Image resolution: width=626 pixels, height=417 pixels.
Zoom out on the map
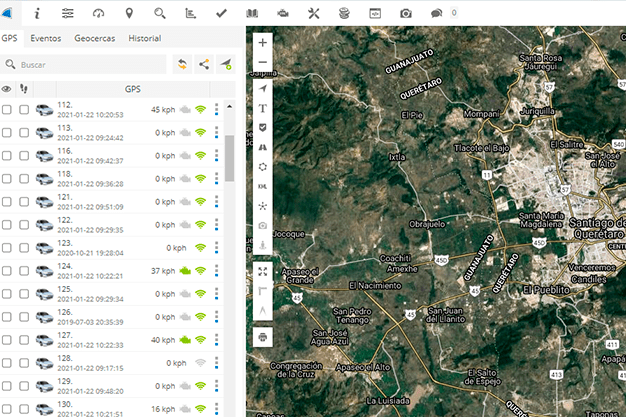pos(263,62)
